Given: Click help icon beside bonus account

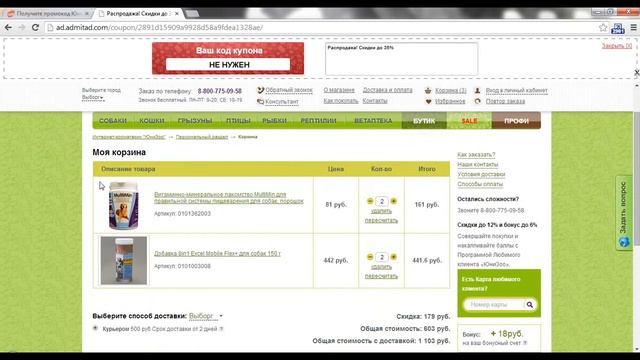Looking at the screenshot, I should [525, 343].
